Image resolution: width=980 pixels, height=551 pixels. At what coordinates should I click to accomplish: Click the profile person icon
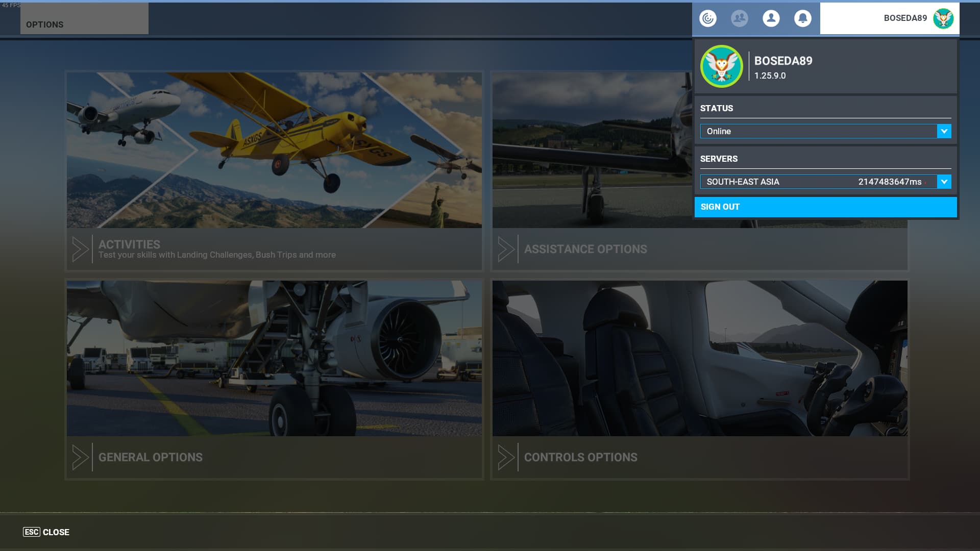pos(771,18)
